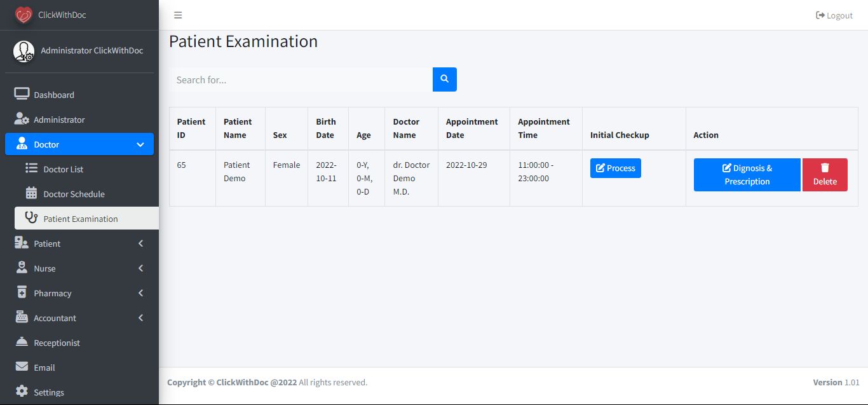Image resolution: width=868 pixels, height=405 pixels.
Task: Click the Doctor Schedule calendar icon
Action: click(x=31, y=193)
